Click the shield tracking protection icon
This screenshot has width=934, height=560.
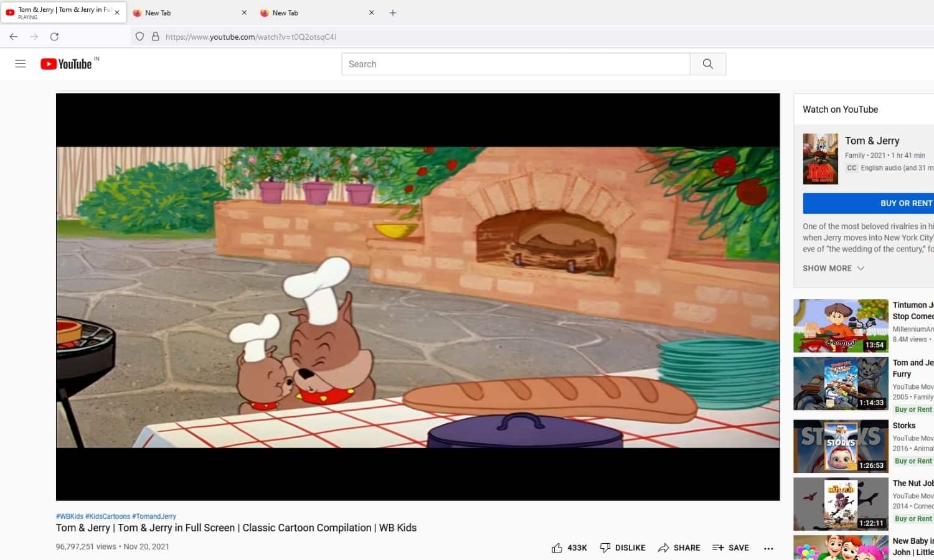(139, 37)
